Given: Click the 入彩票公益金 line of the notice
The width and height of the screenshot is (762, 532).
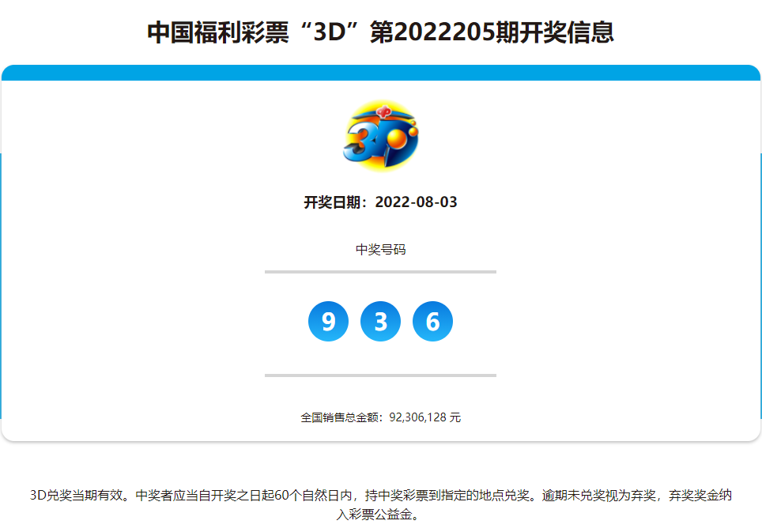Looking at the screenshot, I should 380,515.
